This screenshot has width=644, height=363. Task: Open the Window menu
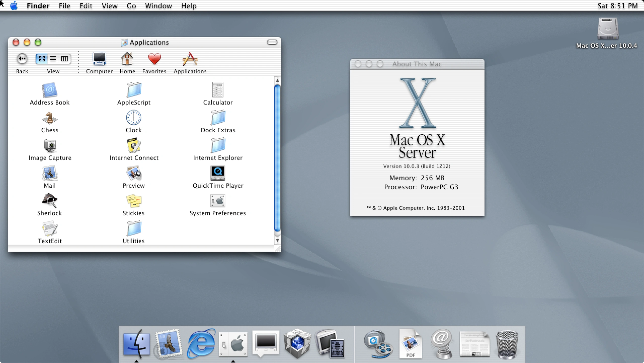pos(158,6)
